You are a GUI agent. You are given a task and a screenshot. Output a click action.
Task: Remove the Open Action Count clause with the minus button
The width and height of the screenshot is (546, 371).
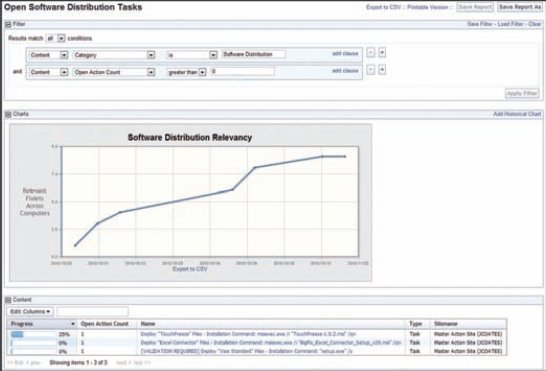pos(371,70)
